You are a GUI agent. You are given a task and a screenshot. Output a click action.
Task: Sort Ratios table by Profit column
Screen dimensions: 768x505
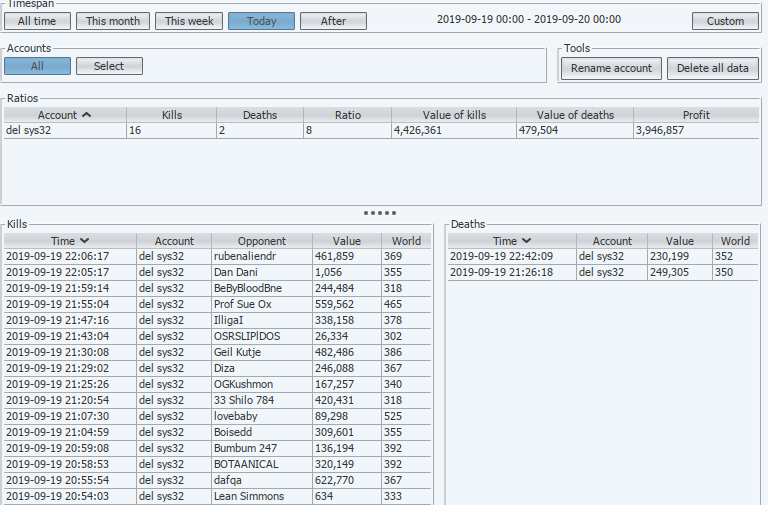[696, 115]
